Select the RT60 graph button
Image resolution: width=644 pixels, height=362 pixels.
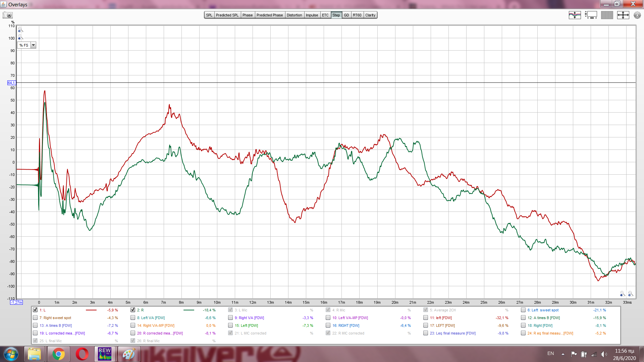click(x=357, y=15)
